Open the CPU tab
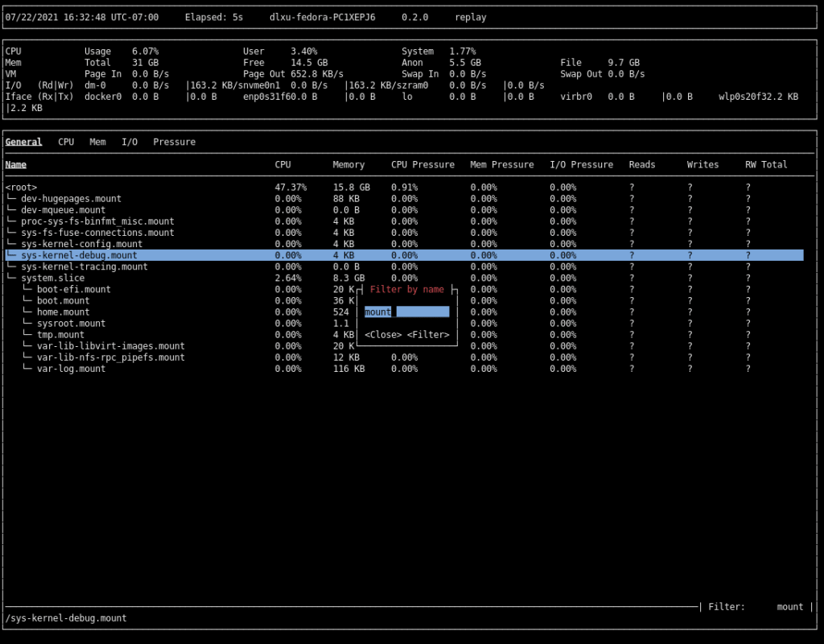824x644 pixels. [x=66, y=142]
